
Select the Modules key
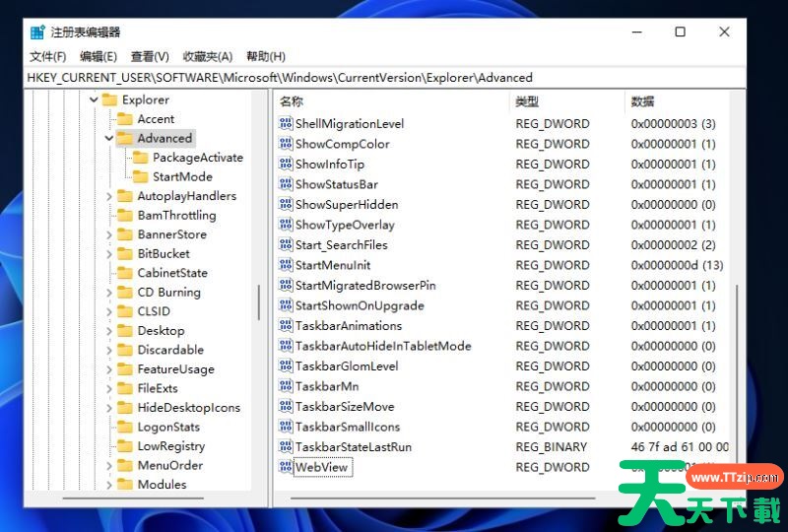coord(162,485)
